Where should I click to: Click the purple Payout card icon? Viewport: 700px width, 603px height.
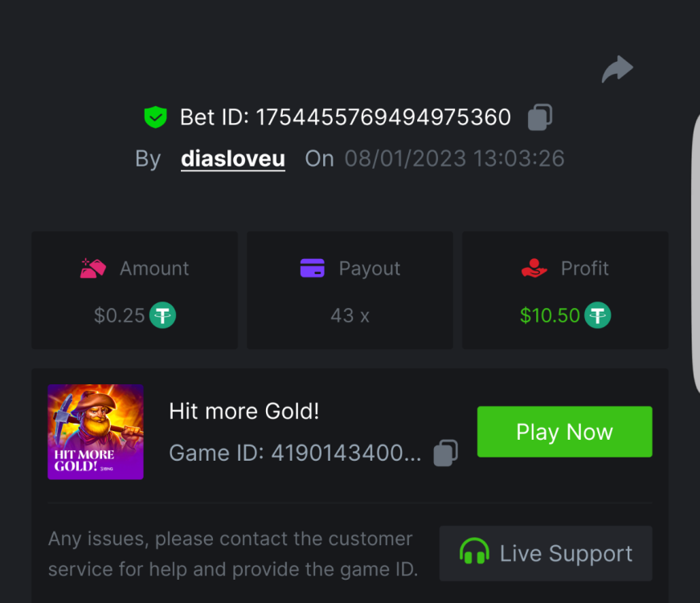coord(312,269)
